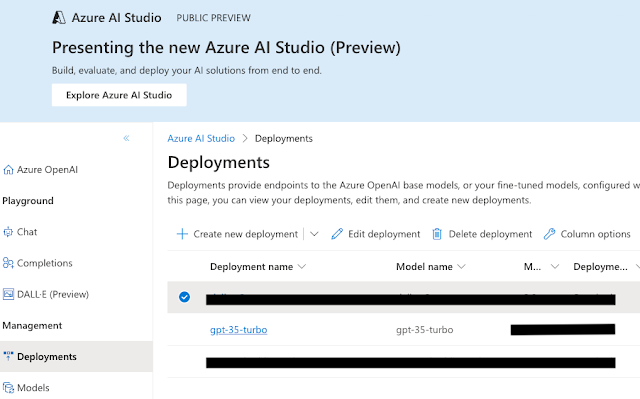Click the Azure AI Studio logo icon
Viewport: 640px width, 399px height.
tap(59, 18)
